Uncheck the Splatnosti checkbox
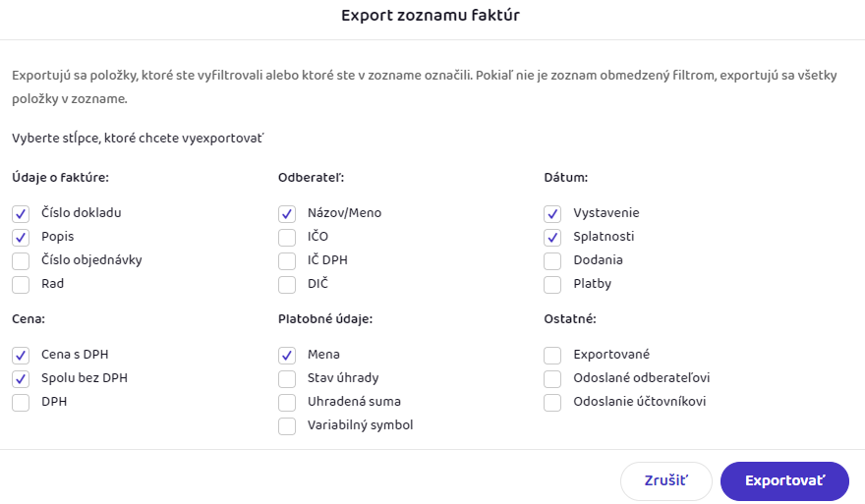Screen dimensions: 865x504 pyautogui.click(x=552, y=237)
